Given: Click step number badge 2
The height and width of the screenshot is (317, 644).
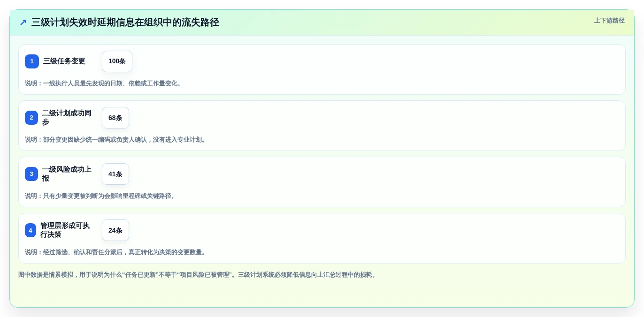Looking at the screenshot, I should (31, 118).
